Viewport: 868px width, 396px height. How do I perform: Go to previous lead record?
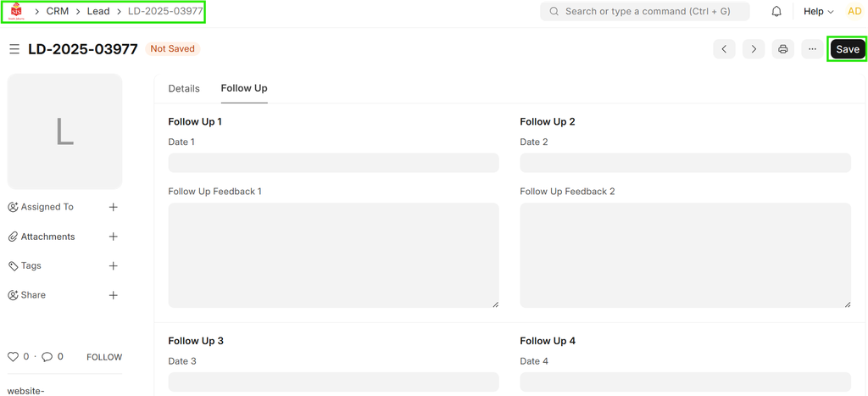[724, 49]
